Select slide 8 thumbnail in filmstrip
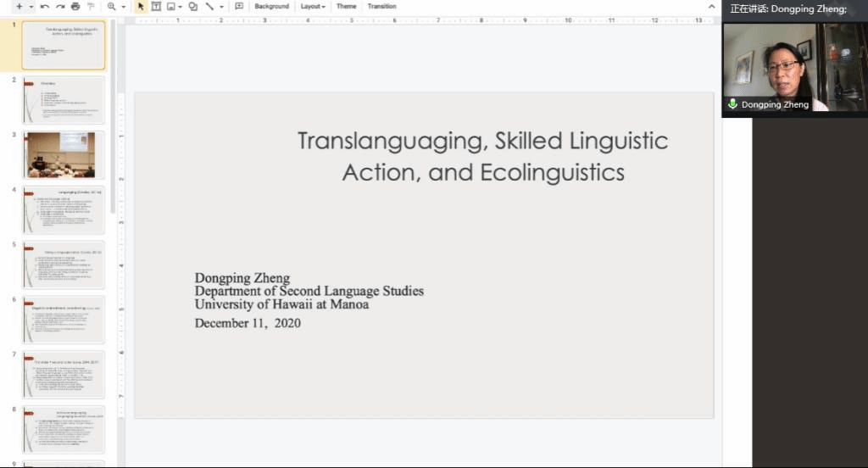The width and height of the screenshot is (868, 468). pos(63,429)
